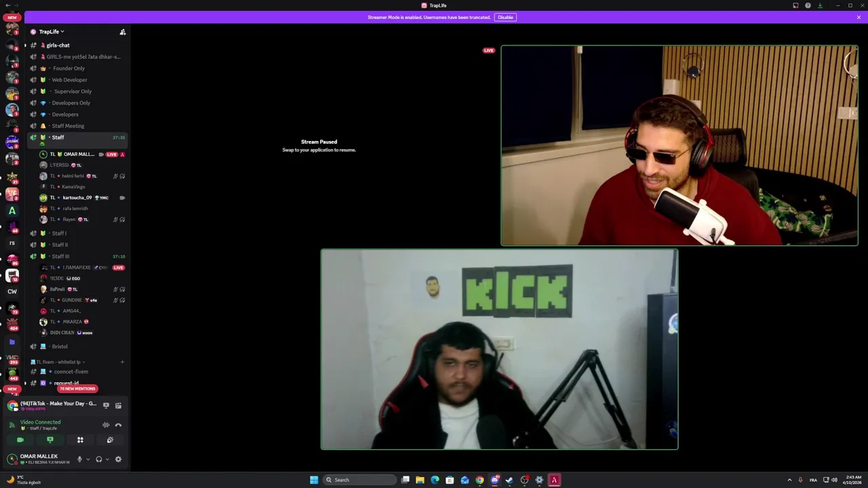This screenshot has height=488, width=868.
Task: Open the CW server icon
Action: coord(12,291)
